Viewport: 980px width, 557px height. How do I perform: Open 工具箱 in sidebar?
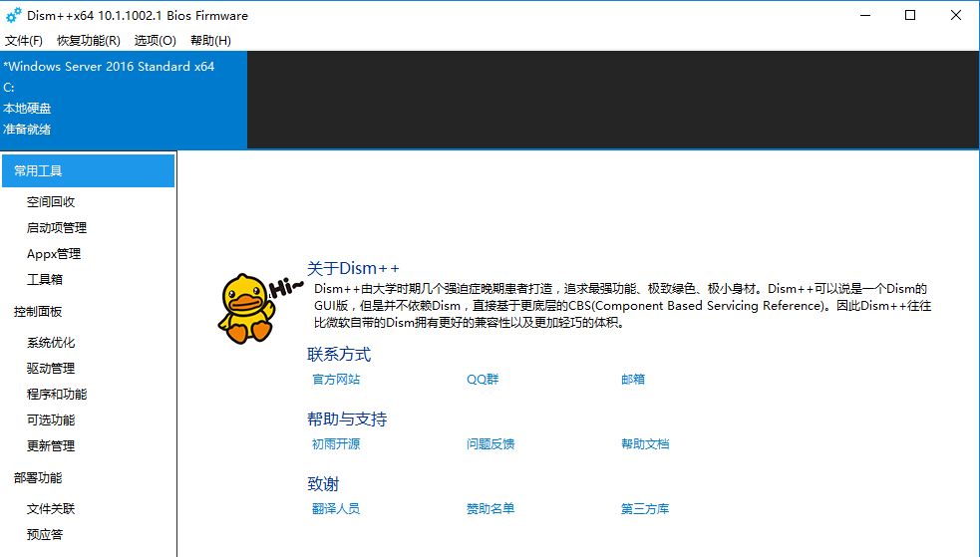(x=45, y=280)
